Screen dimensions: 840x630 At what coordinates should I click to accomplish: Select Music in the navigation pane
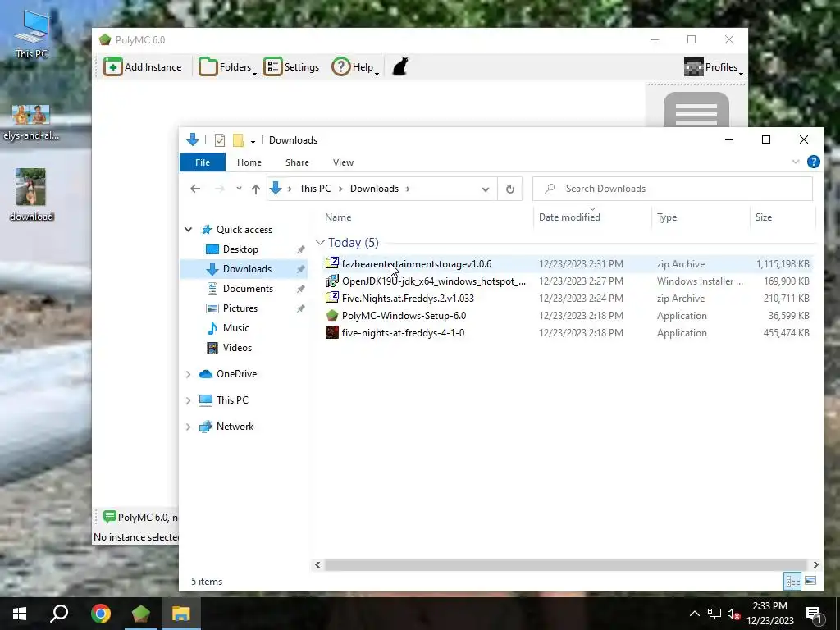(235, 328)
